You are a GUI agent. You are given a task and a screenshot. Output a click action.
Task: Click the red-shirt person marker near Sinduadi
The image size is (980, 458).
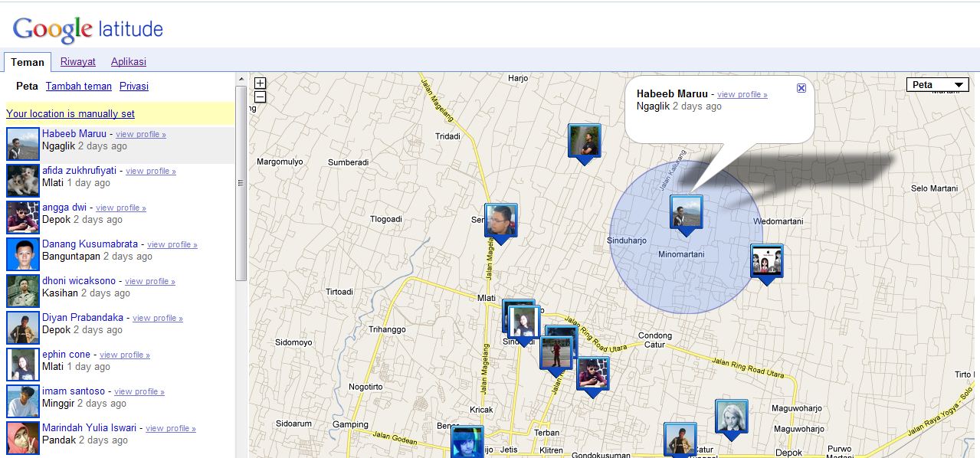(x=556, y=355)
